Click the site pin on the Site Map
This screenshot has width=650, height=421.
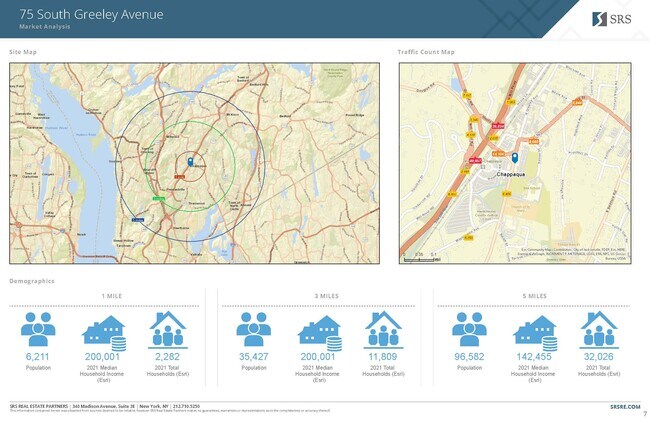point(190,162)
